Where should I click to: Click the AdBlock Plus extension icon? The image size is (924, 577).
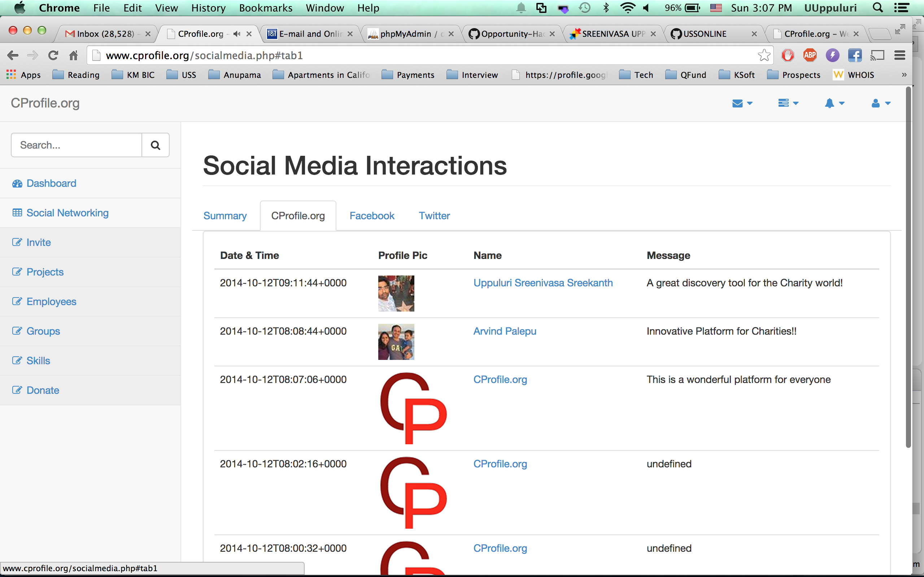pos(810,56)
